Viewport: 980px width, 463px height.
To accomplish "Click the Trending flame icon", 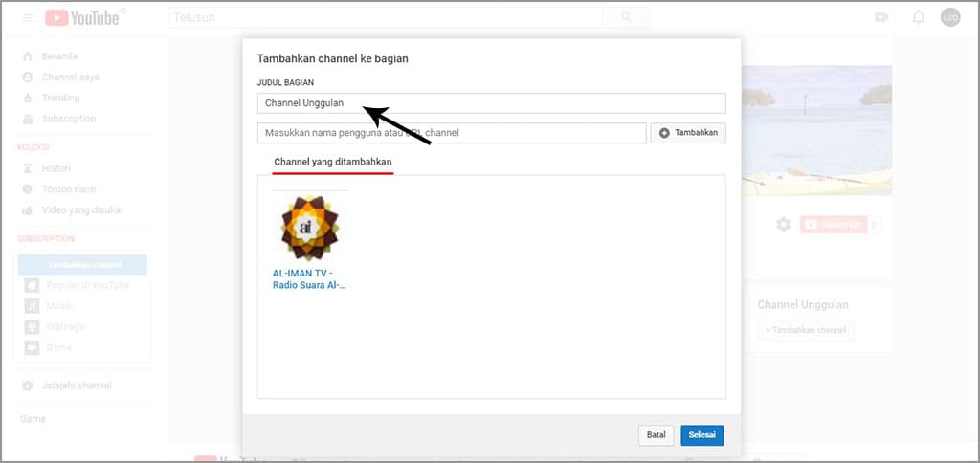I will tap(28, 99).
